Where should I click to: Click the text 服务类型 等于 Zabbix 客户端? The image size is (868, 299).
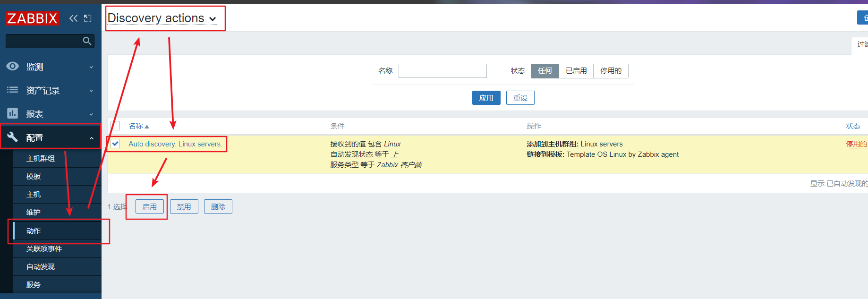pos(376,165)
